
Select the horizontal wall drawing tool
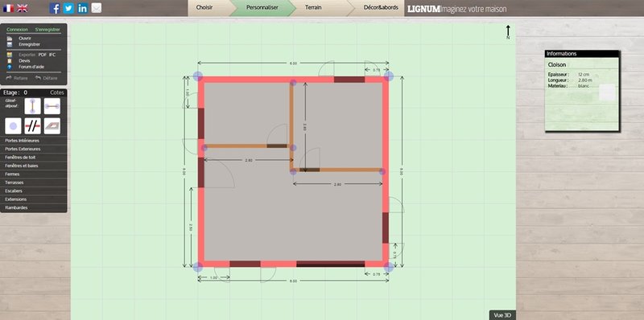point(52,106)
